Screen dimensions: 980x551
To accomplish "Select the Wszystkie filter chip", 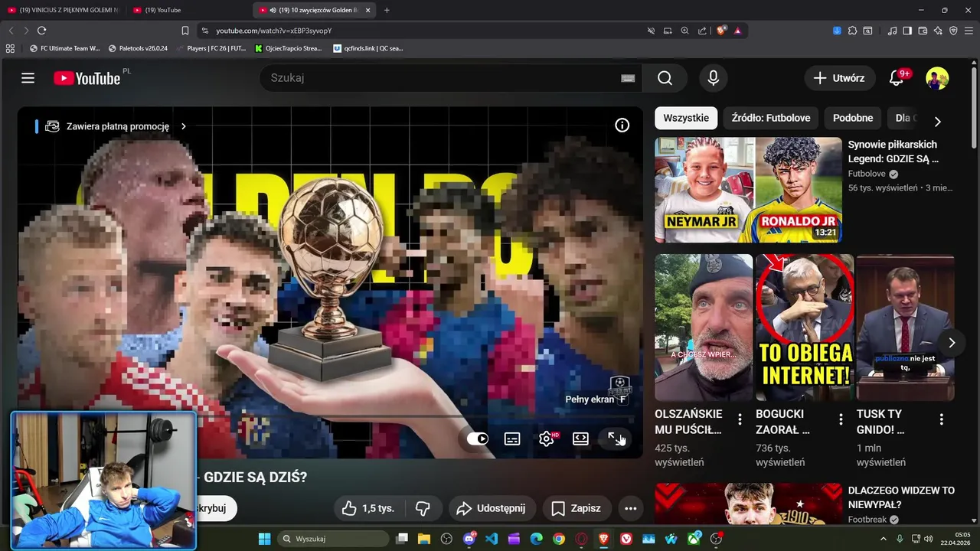I will [x=686, y=118].
